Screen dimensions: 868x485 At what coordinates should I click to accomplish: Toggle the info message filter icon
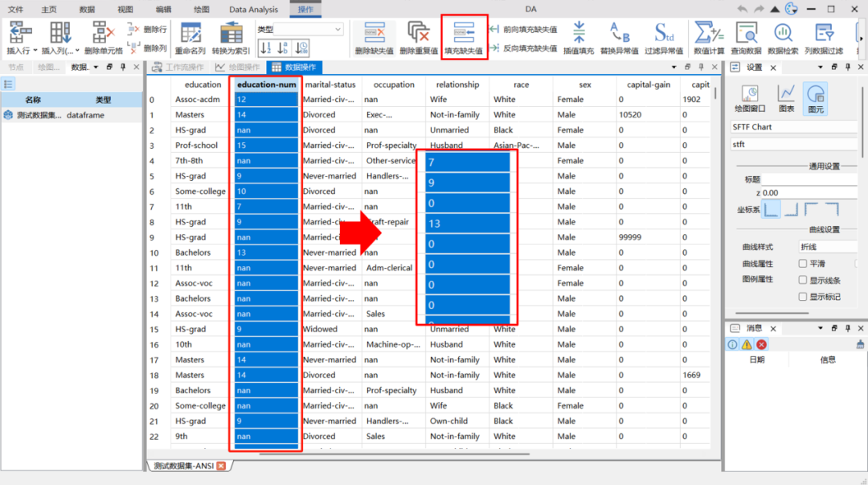point(732,344)
